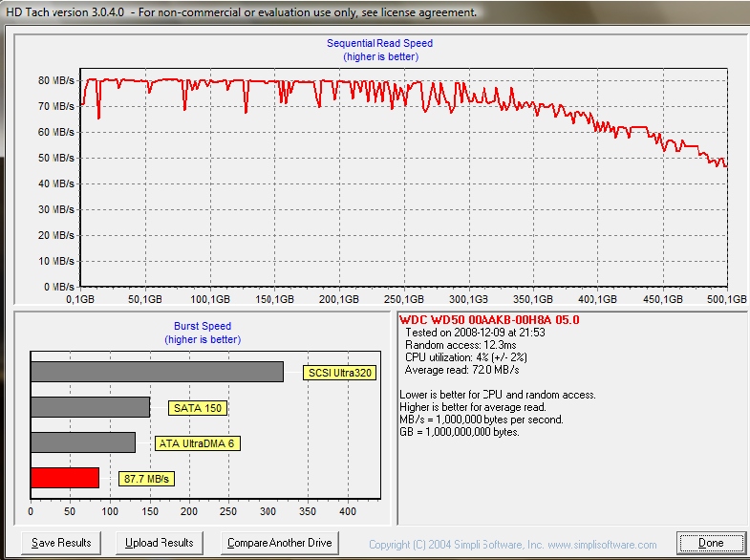Click the 80 MB/s axis label
Image resolution: width=750 pixels, height=560 pixels.
click(x=56, y=80)
